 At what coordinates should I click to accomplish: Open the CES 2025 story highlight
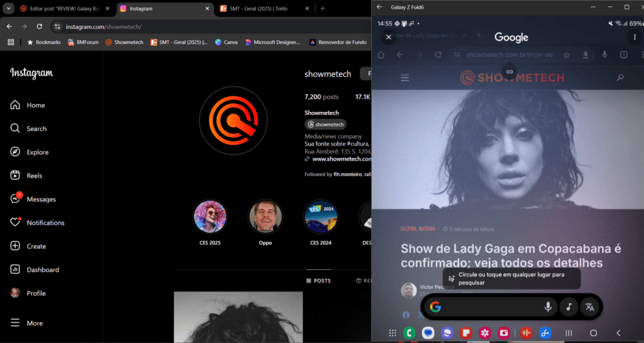click(x=209, y=217)
